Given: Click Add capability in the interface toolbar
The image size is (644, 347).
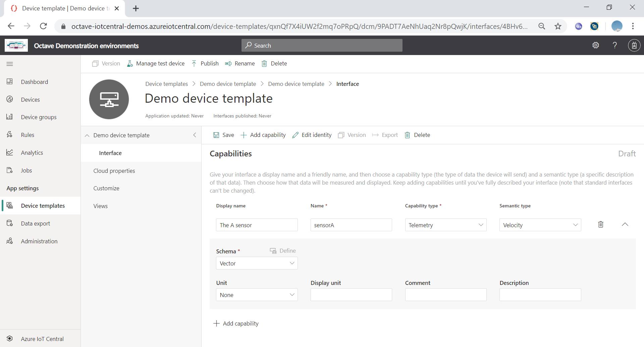Looking at the screenshot, I should [x=263, y=135].
